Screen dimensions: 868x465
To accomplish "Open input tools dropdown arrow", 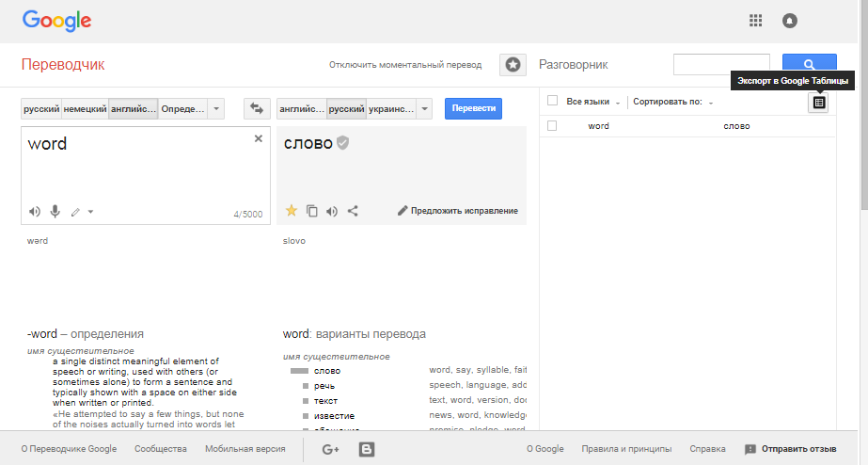I will pyautogui.click(x=91, y=212).
